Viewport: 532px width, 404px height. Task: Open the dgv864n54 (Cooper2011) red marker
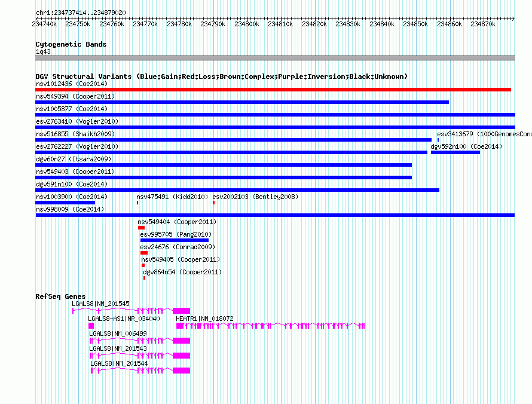(x=144, y=278)
